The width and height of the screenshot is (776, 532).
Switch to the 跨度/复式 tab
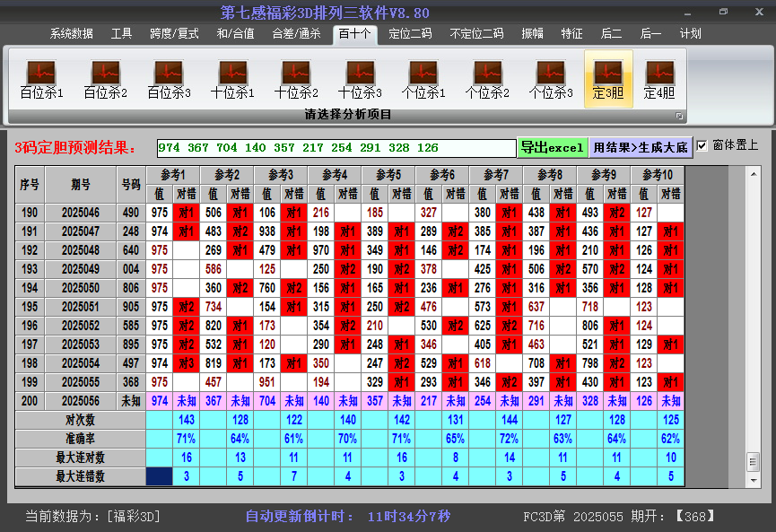click(x=174, y=33)
